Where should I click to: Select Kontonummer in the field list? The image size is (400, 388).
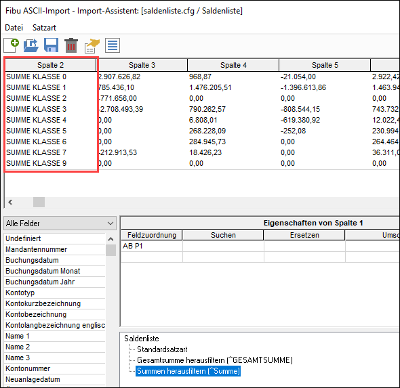[x=54, y=369]
